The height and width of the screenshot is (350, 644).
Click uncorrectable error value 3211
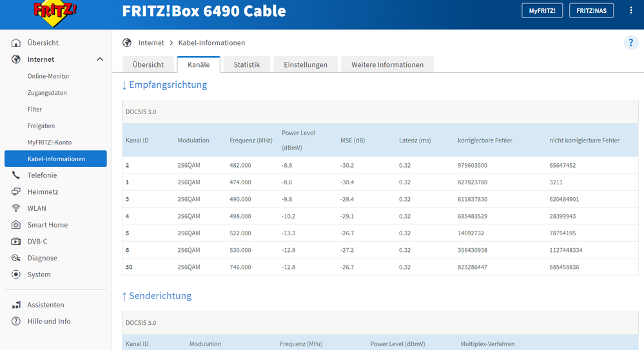click(556, 182)
